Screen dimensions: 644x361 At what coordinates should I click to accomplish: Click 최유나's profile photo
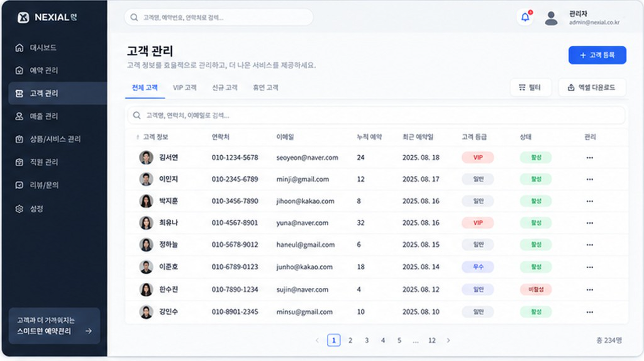pos(146,223)
